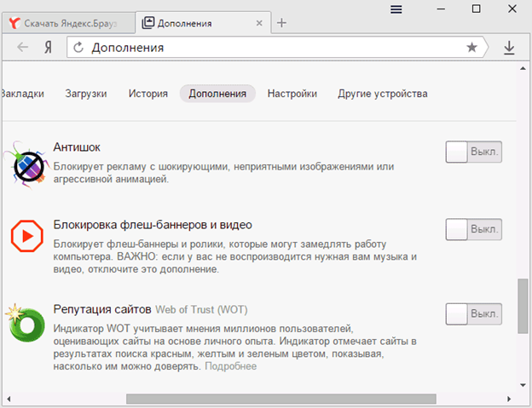Screen dimensions: 532x408
Task: Click the scroll right arrow
Action: [x=509, y=399]
